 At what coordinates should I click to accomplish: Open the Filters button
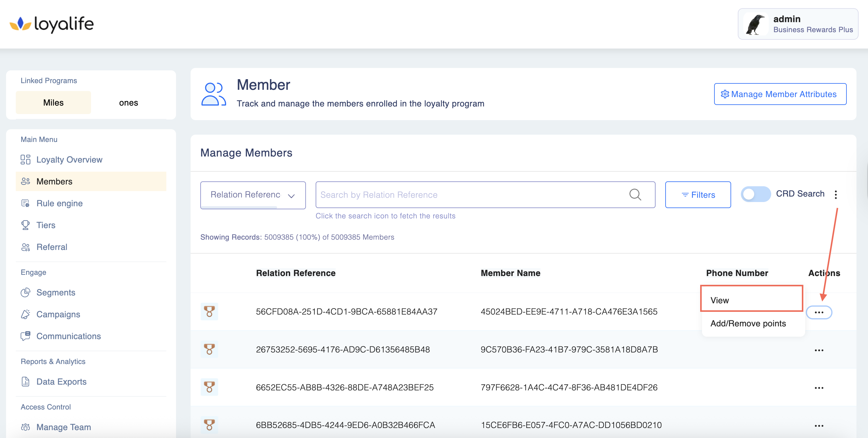tap(697, 195)
